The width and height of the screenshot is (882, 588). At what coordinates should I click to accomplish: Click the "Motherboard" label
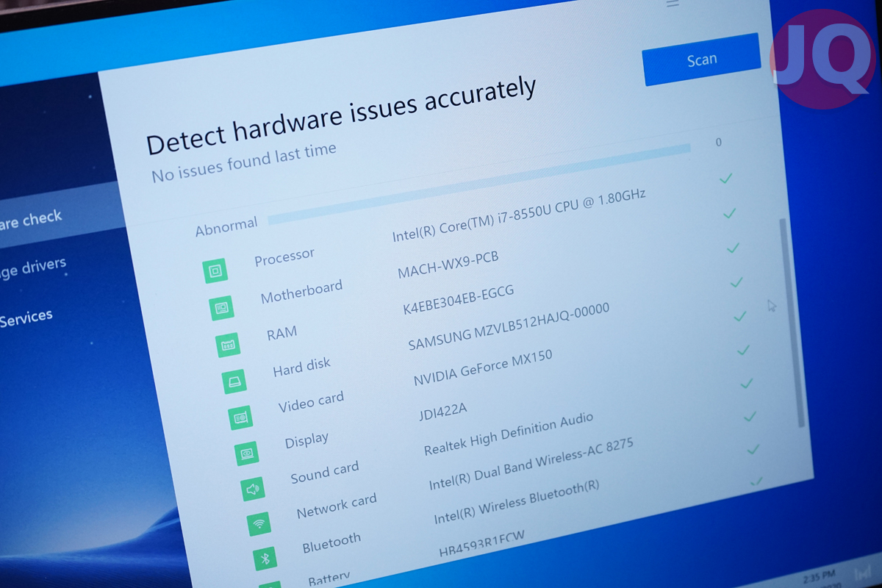(301, 293)
